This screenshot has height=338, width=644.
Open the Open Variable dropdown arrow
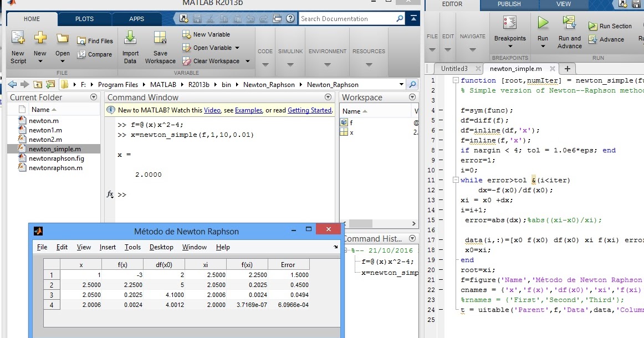pyautogui.click(x=237, y=48)
